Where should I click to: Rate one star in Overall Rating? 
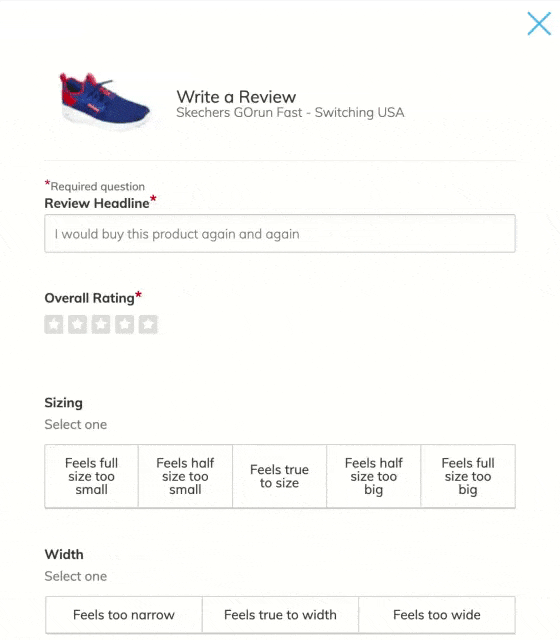pyautogui.click(x=54, y=325)
